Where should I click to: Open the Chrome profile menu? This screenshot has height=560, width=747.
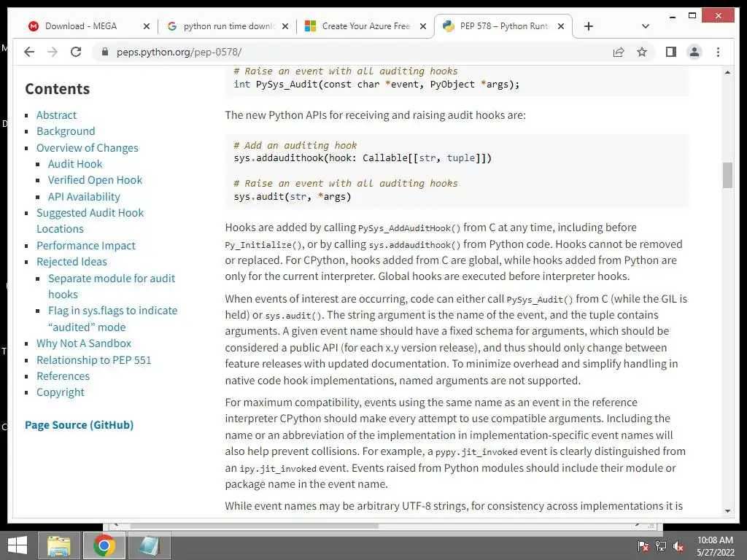694,52
